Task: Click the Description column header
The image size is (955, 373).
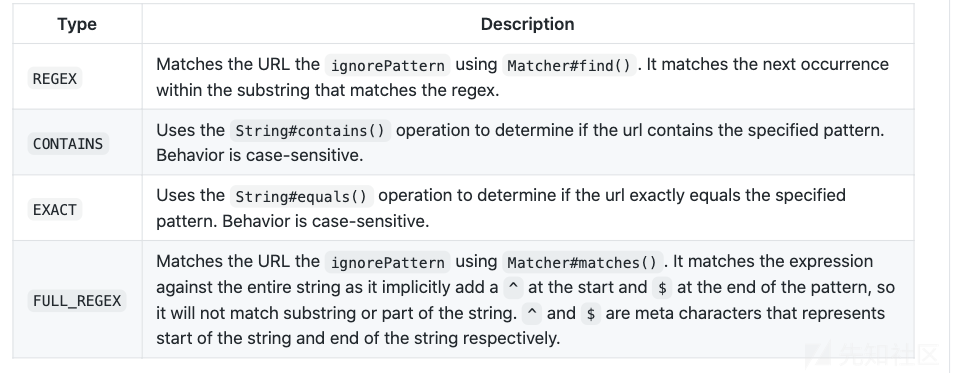Action: tap(527, 24)
